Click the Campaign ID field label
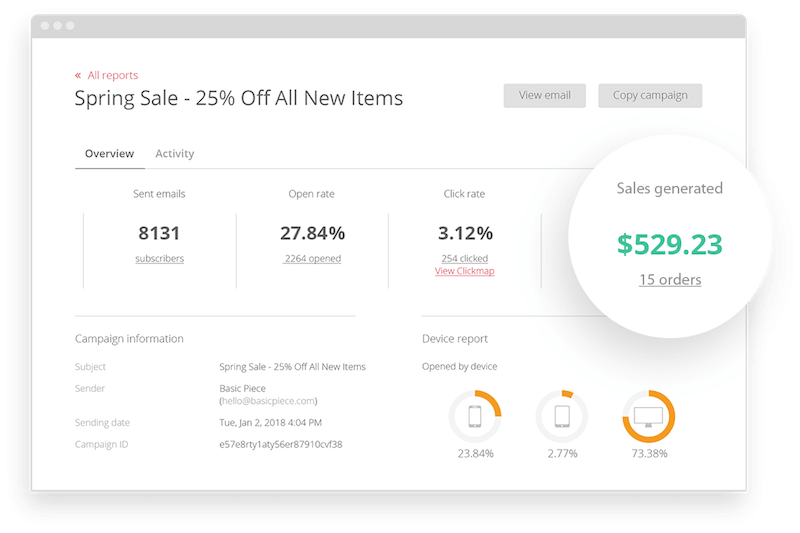800x533 pixels. [x=101, y=444]
